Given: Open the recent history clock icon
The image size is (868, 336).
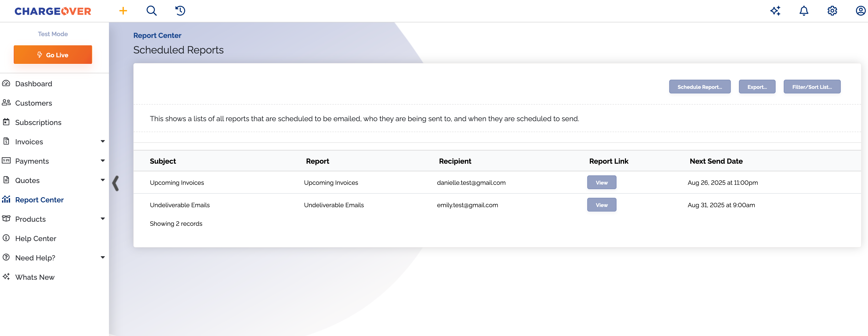Looking at the screenshot, I should (x=180, y=11).
